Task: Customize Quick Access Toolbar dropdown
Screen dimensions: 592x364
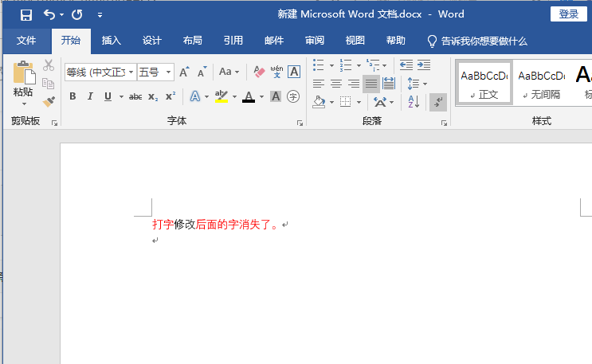Action: [100, 15]
